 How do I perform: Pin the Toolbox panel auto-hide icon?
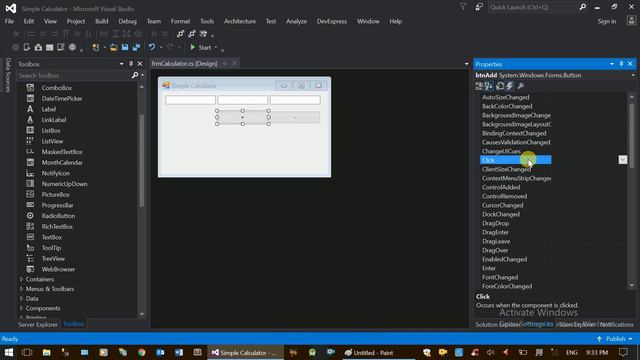(131, 64)
